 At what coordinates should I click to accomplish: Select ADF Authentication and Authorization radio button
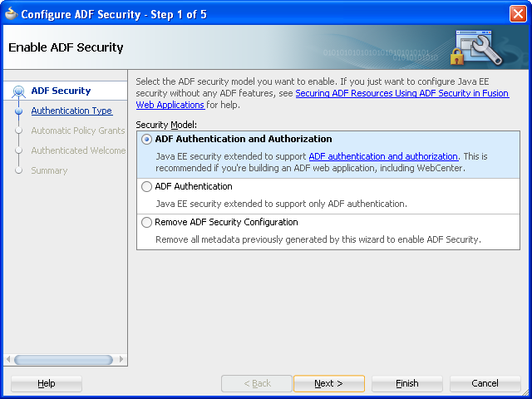point(146,139)
